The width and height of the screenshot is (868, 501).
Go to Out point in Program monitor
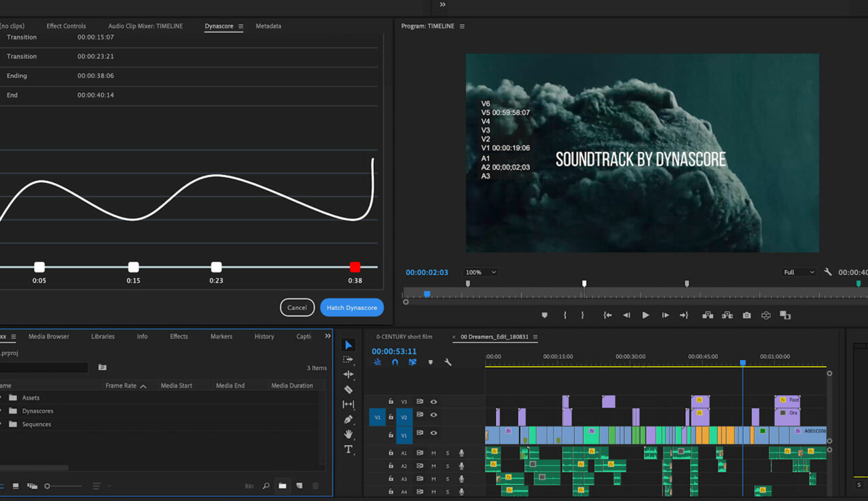coord(684,315)
